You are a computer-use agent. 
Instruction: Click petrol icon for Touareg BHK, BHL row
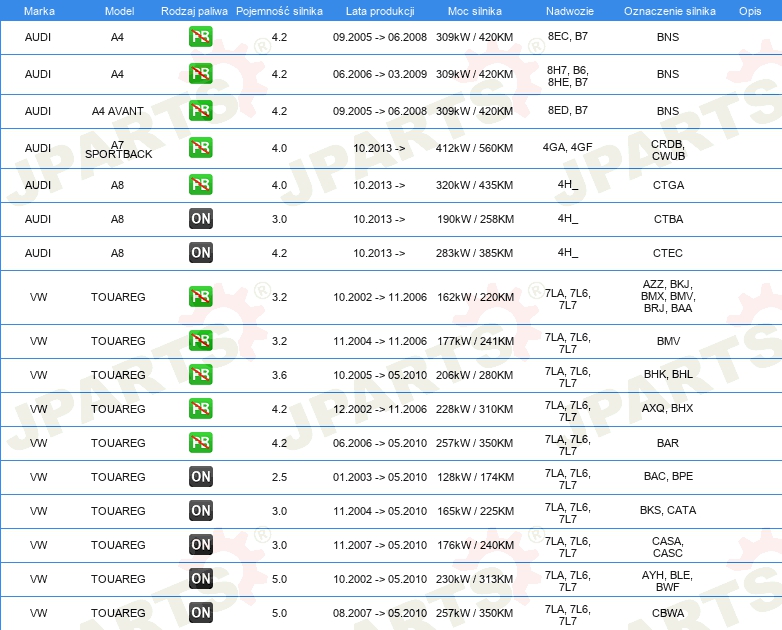click(200, 375)
